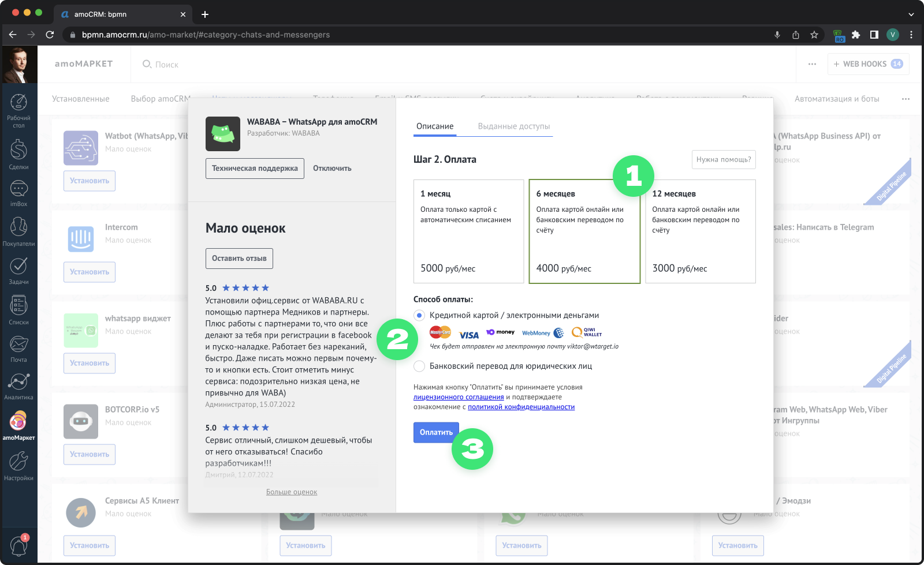Viewport: 924px width, 565px height.
Task: Click Intercom widget icon
Action: [81, 239]
